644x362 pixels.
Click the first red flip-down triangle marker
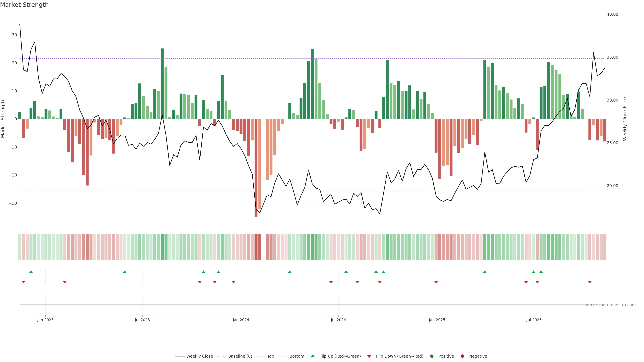pos(23,282)
